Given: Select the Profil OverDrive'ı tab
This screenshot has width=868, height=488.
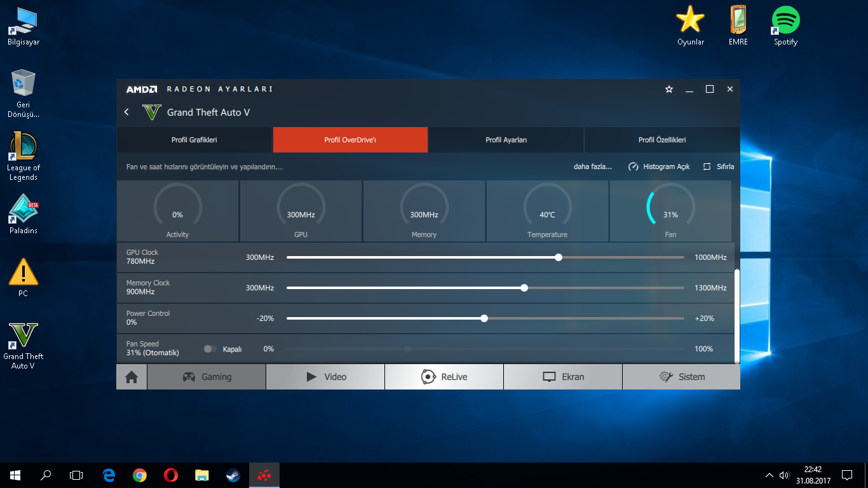Looking at the screenshot, I should click(350, 140).
